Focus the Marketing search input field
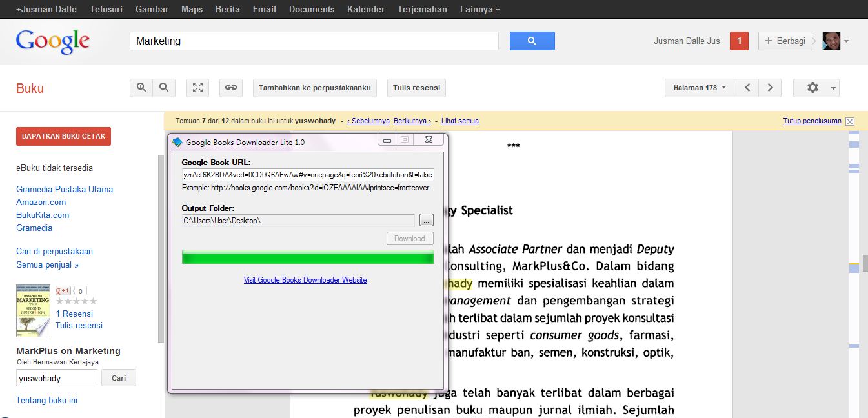The image size is (868, 418). click(x=314, y=41)
